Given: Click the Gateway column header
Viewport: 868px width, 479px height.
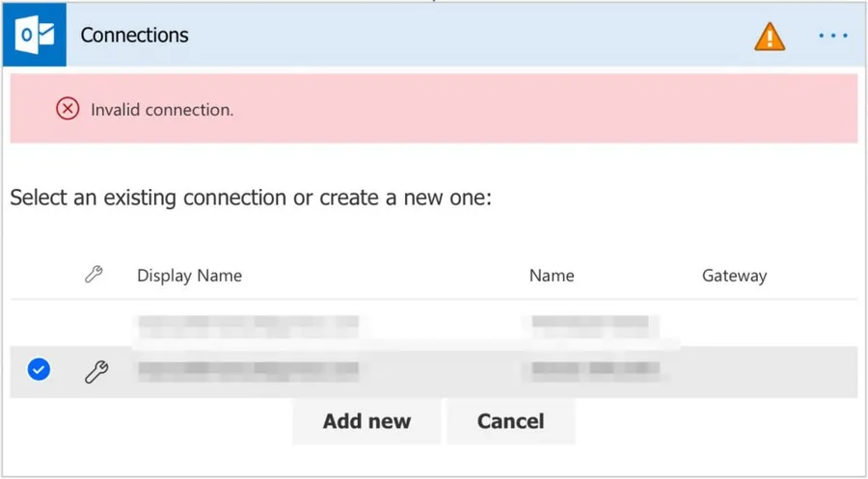Looking at the screenshot, I should pos(734,276).
